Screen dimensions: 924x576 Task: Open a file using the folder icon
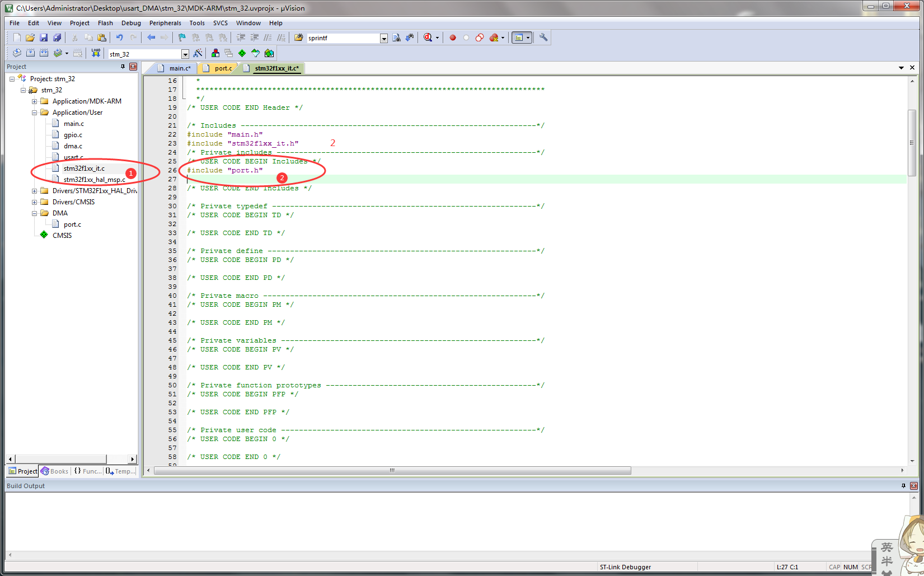click(x=30, y=38)
